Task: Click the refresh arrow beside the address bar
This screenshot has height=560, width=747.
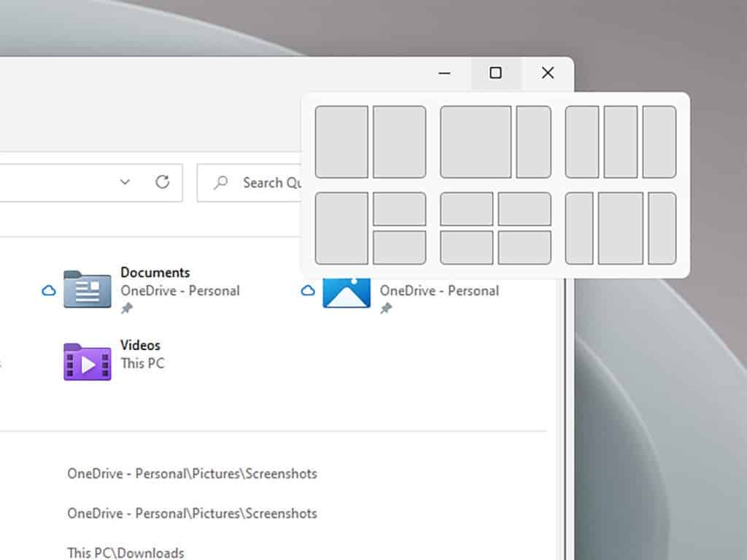Action: (163, 182)
